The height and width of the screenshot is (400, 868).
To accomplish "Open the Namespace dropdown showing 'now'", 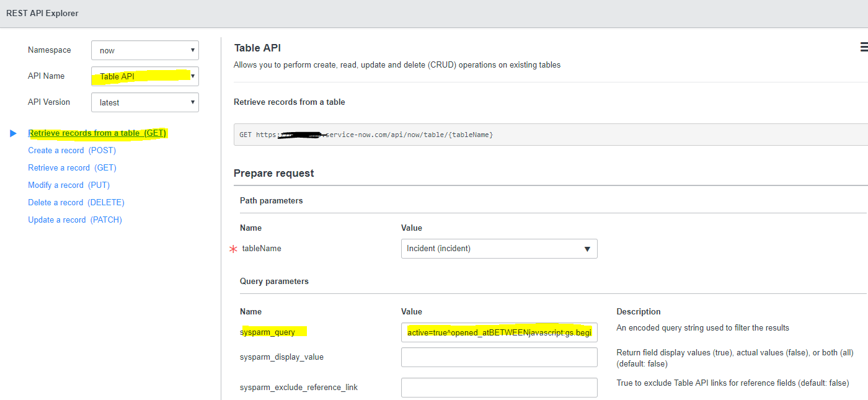I will [x=145, y=50].
